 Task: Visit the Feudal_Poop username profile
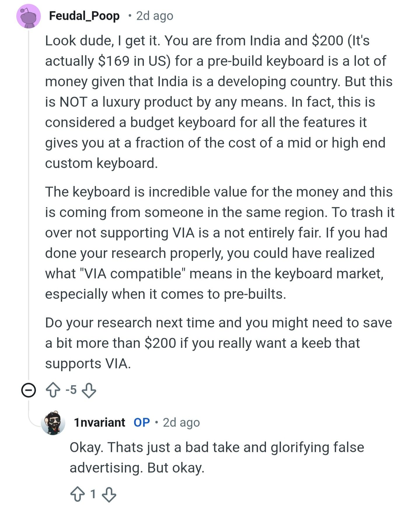coord(84,16)
